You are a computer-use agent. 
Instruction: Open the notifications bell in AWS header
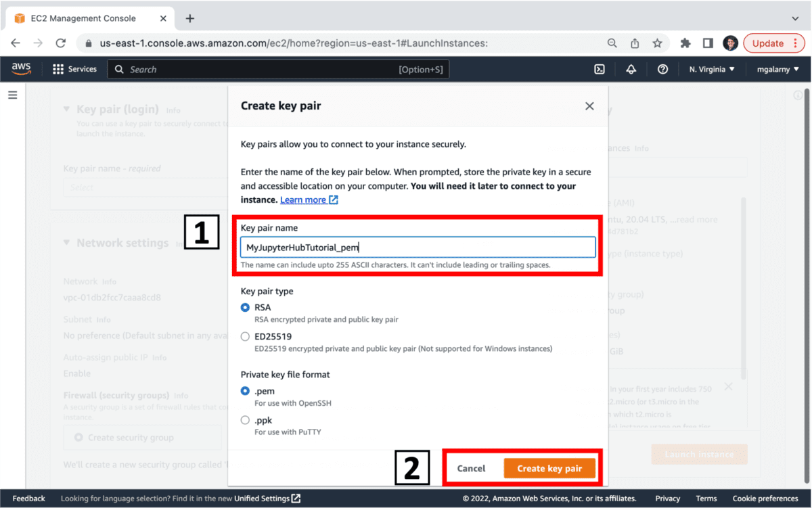[x=631, y=69]
